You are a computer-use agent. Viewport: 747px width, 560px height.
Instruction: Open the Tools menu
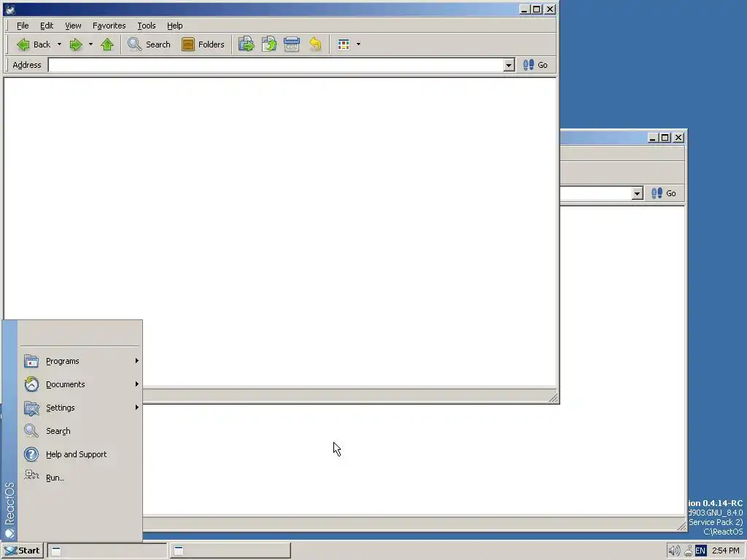(x=146, y=26)
